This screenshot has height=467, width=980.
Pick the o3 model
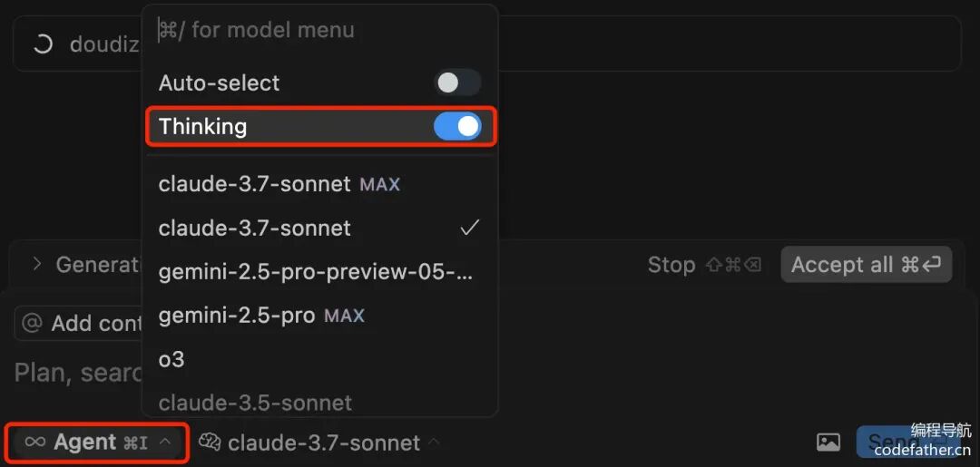click(x=172, y=359)
